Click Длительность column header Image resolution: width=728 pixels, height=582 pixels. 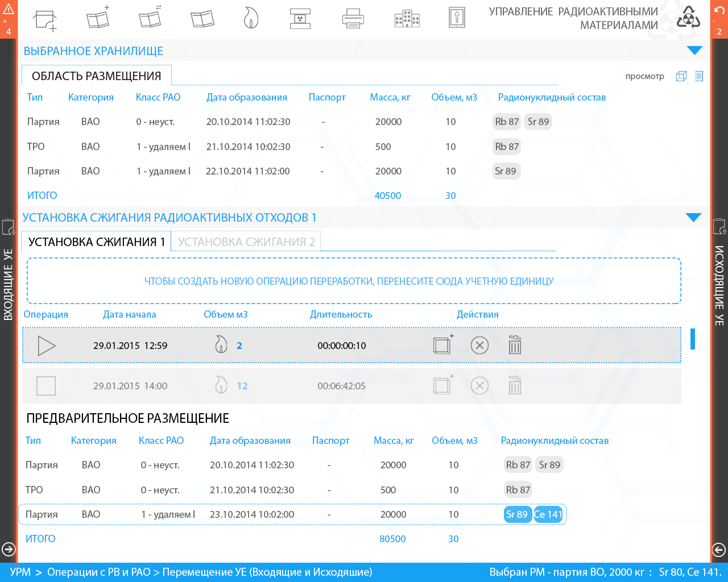[341, 314]
